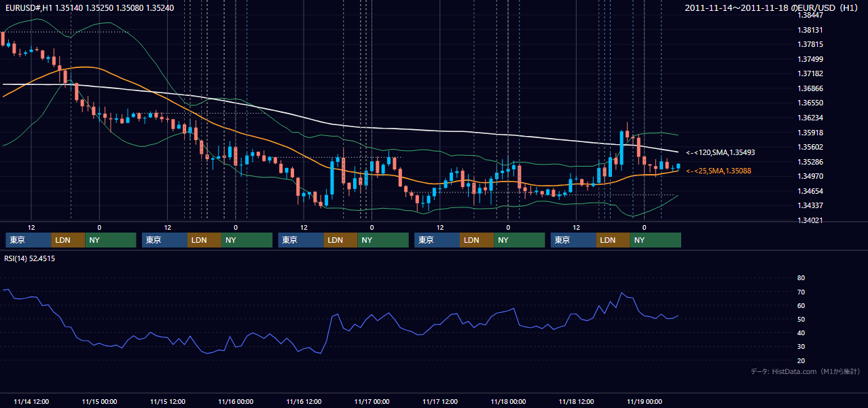Select the 11/18 00:00 time axis label
This screenshot has height=408, width=868.
(x=508, y=401)
